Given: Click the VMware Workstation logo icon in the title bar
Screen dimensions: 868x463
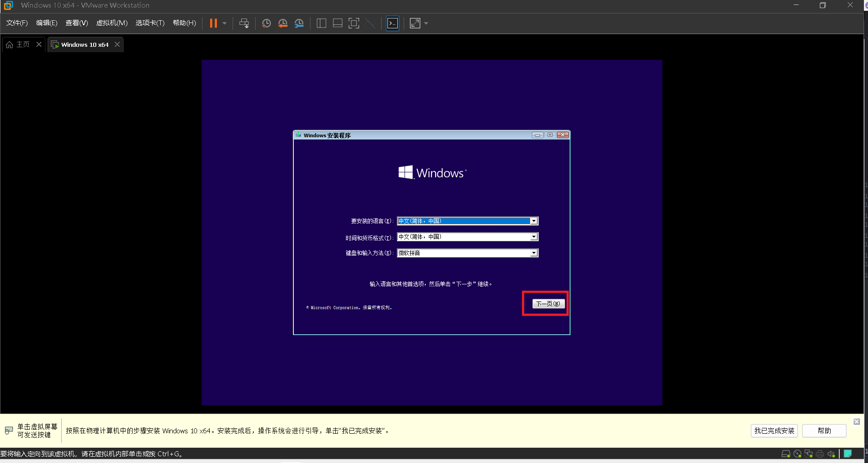Looking at the screenshot, I should 8,5.
